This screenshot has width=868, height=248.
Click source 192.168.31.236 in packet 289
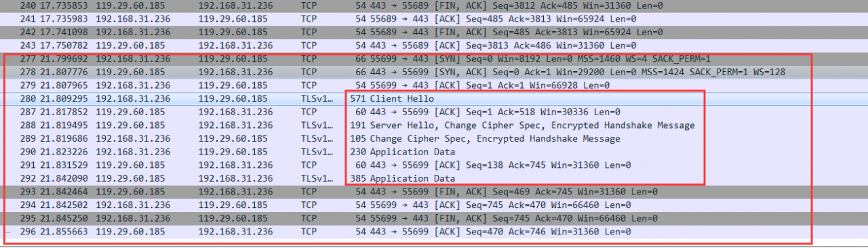(131, 139)
